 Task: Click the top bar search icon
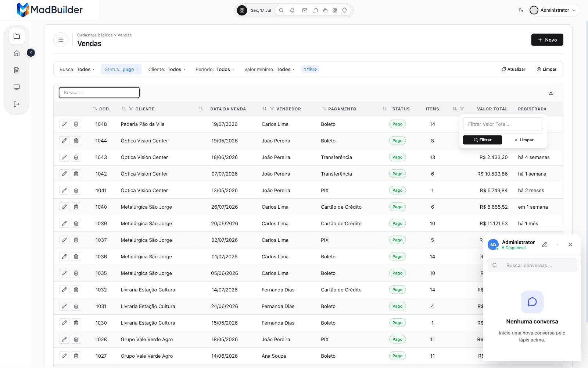click(x=281, y=10)
